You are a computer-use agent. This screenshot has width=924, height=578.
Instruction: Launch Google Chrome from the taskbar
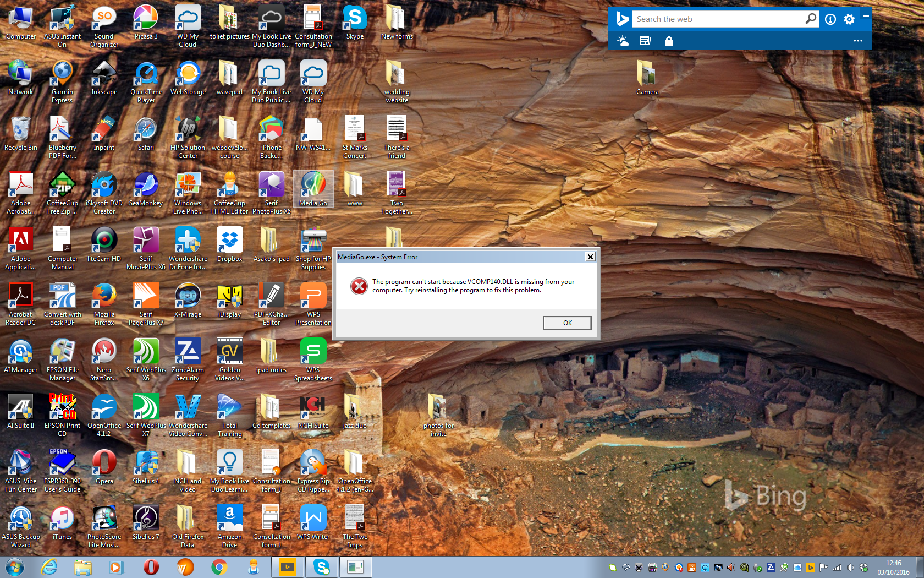[x=219, y=567]
